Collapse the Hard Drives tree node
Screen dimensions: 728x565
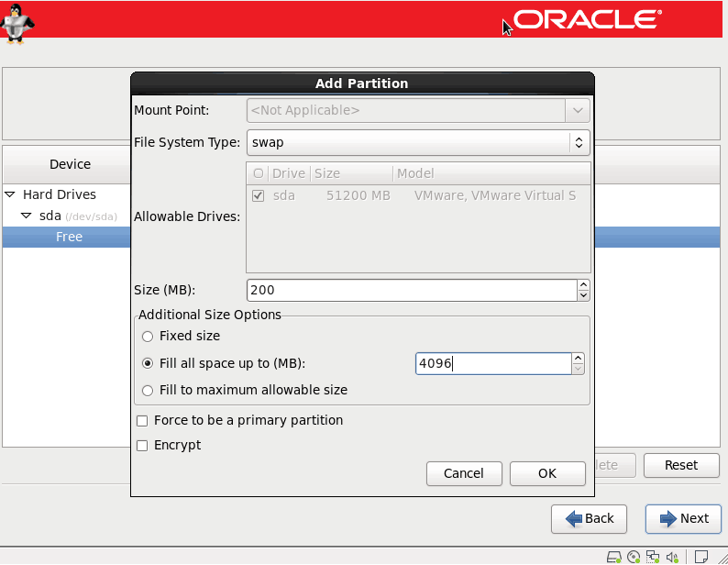click(x=10, y=194)
